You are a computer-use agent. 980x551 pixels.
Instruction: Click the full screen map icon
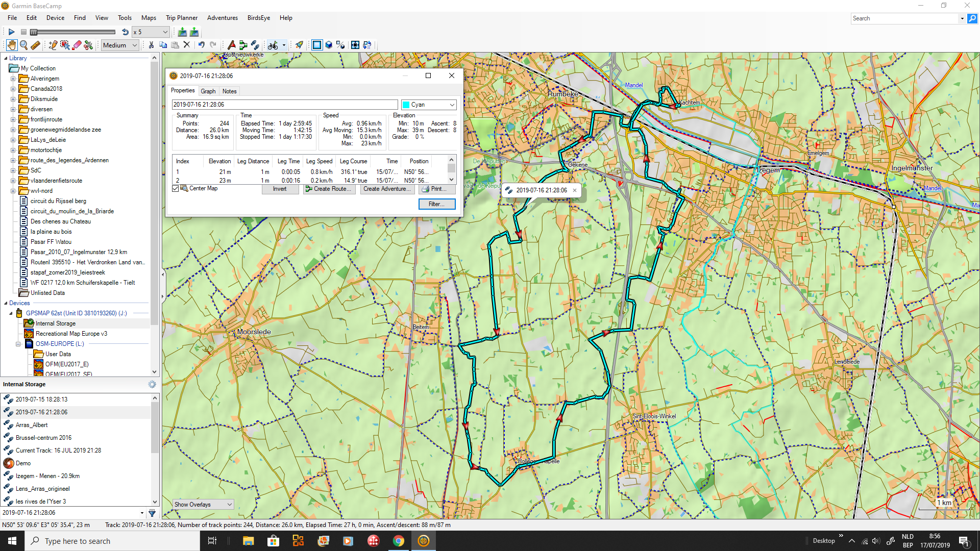(355, 45)
